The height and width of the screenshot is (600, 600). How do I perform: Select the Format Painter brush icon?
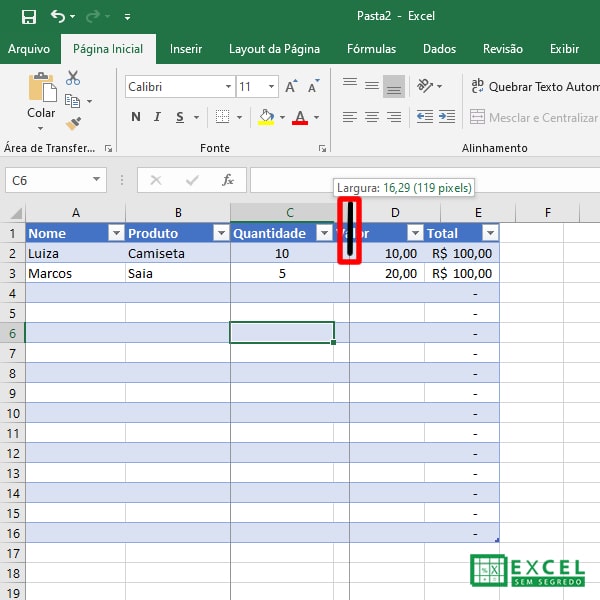pos(73,124)
